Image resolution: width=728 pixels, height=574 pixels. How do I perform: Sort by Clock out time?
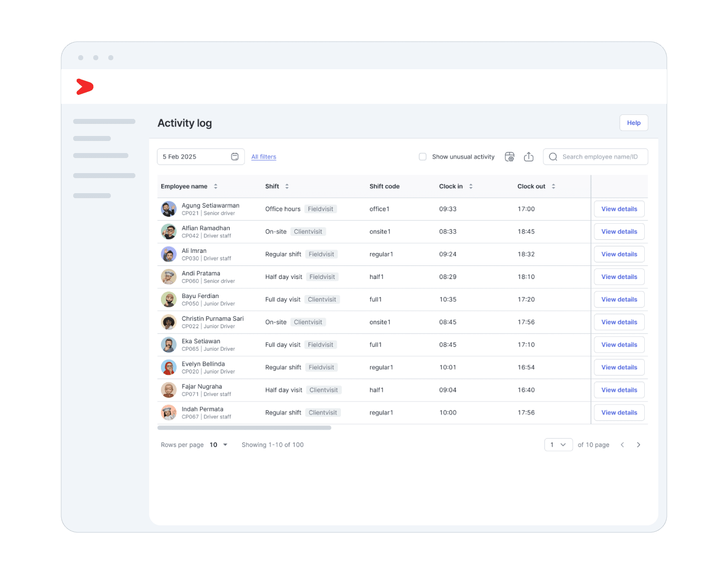pos(554,186)
